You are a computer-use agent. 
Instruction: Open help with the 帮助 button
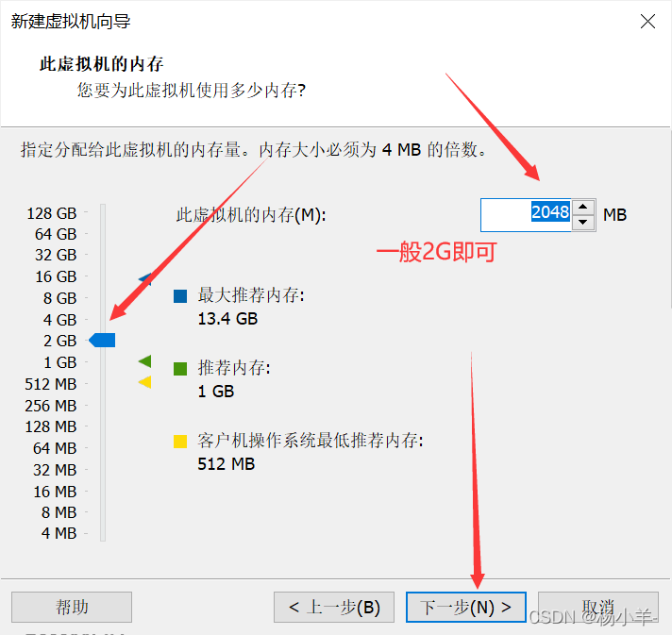[72, 607]
